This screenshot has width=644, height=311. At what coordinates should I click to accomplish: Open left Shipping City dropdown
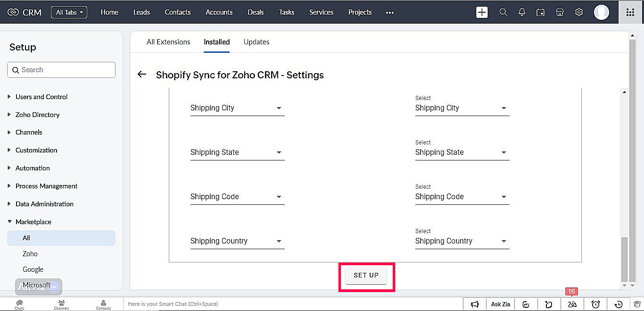[237, 108]
